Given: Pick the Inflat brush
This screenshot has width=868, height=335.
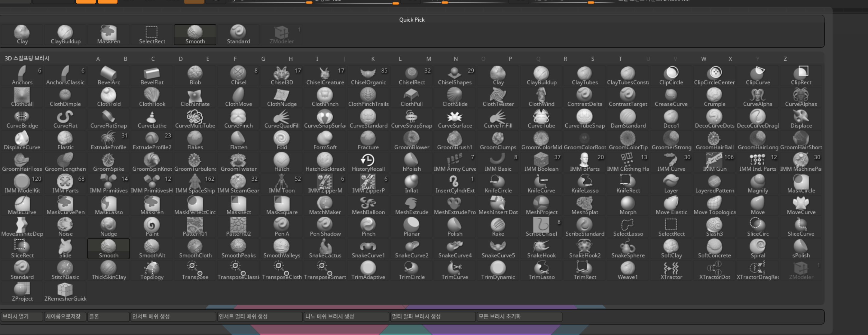Looking at the screenshot, I should 411,184.
